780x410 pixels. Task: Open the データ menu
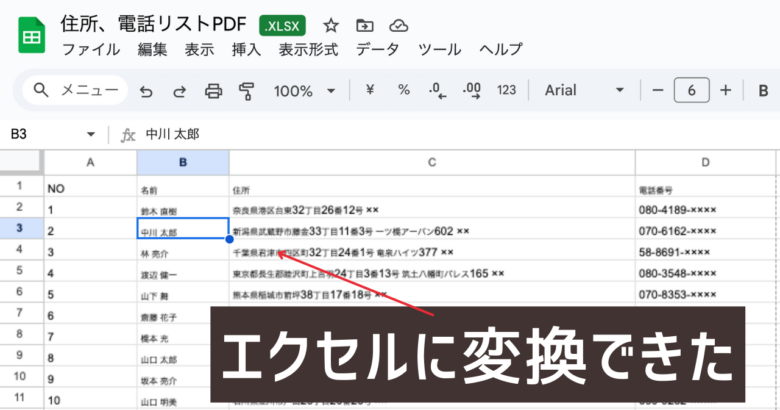click(x=377, y=50)
